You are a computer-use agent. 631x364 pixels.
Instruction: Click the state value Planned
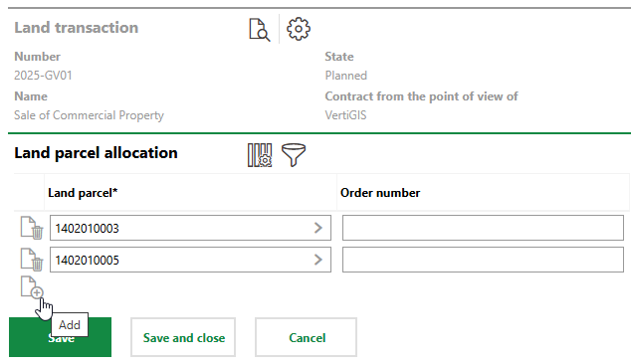coord(346,76)
